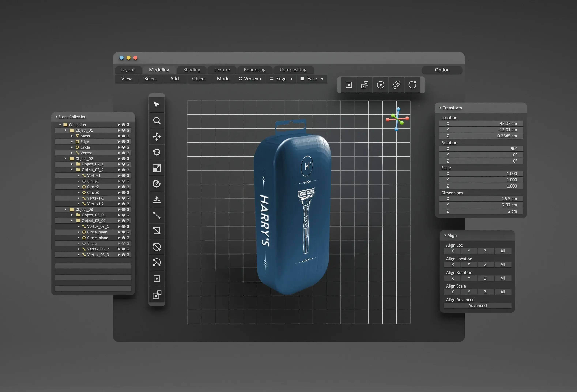This screenshot has height=392, width=577.
Task: Click square-with-dot icon in vertical toolbar
Action: [157, 278]
